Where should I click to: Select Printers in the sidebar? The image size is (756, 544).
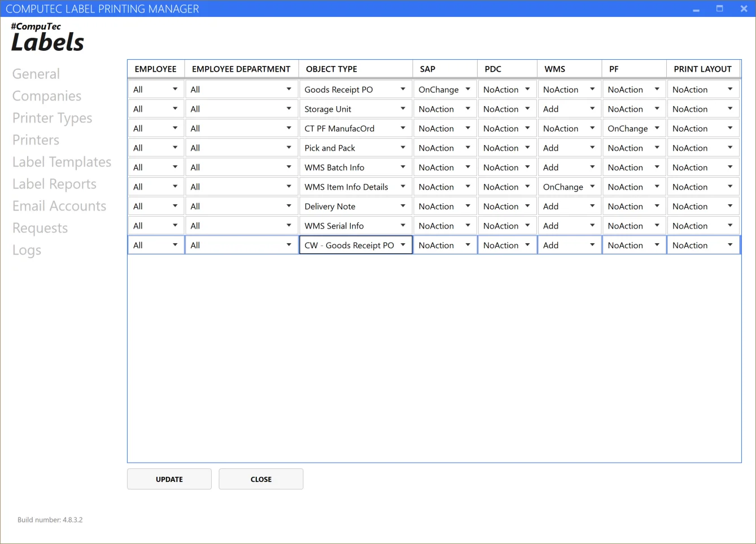click(x=36, y=140)
